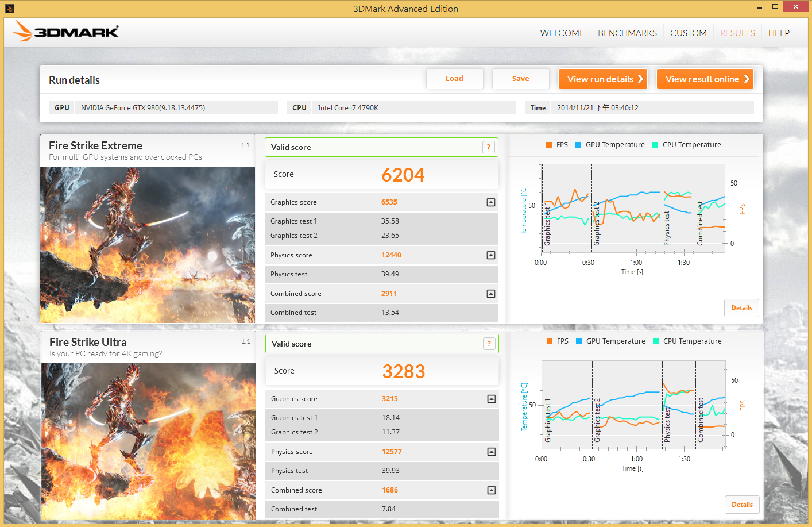
Task: Open the BENCHMARKS tab
Action: click(627, 33)
